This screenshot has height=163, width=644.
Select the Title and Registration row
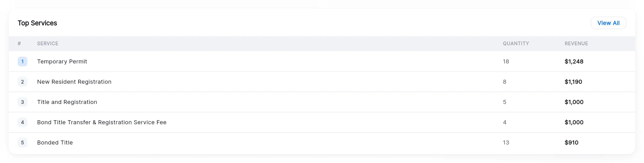322,102
